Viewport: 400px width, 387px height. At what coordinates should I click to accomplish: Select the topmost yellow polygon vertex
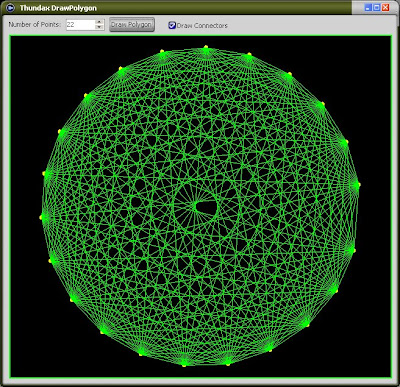[x=206, y=47]
